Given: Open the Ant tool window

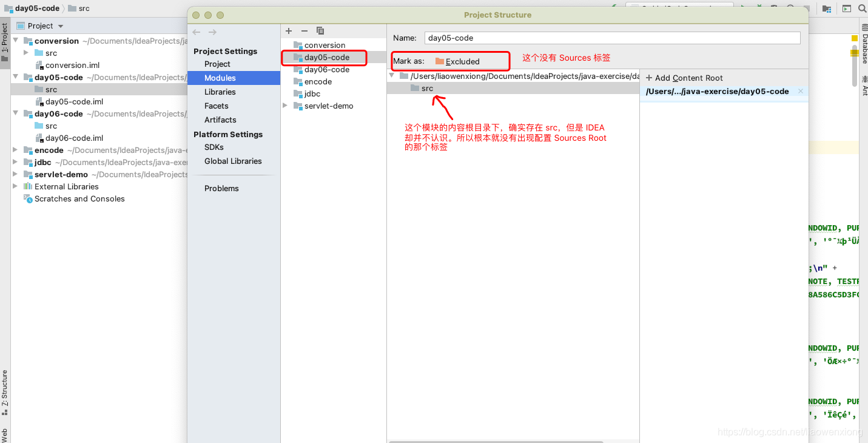Looking at the screenshot, I should 864,86.
